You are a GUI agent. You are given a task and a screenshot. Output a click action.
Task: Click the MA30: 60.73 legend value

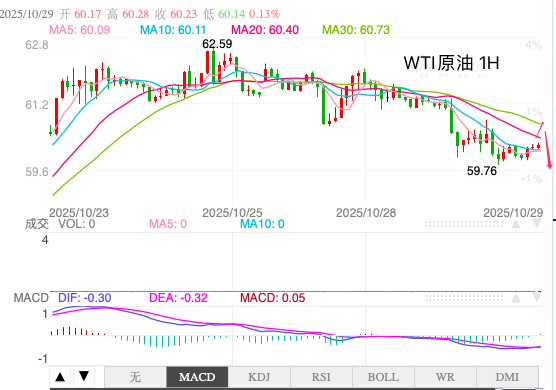(356, 30)
